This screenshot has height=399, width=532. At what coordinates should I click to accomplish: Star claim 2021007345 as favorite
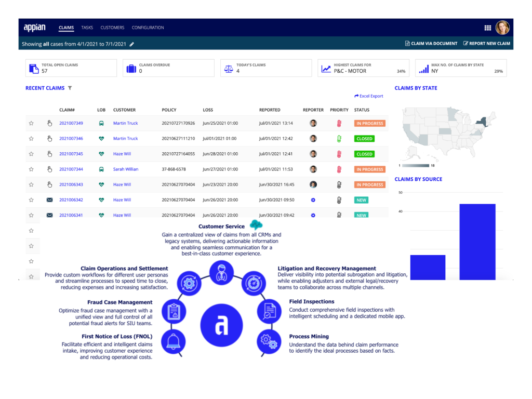31,154
